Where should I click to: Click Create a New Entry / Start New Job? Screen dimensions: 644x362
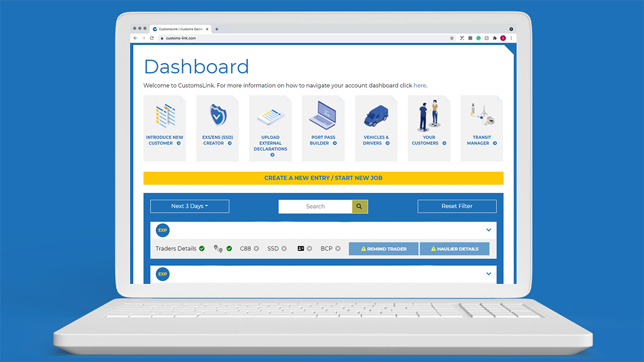pyautogui.click(x=323, y=178)
